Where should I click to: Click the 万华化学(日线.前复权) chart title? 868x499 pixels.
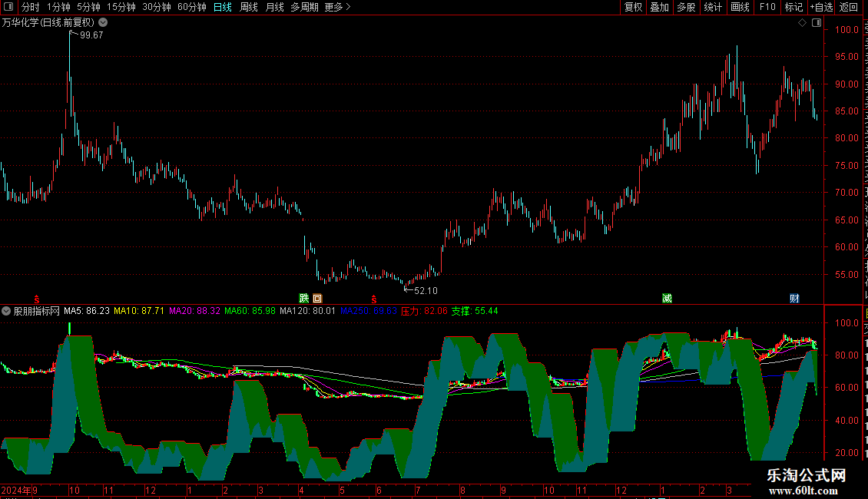click(x=48, y=23)
